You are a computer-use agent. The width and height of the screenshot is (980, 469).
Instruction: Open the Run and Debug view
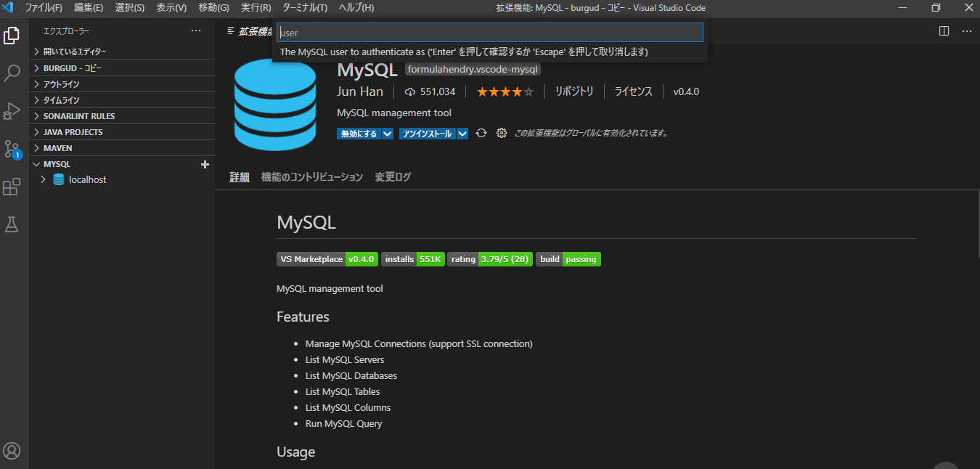(11, 110)
